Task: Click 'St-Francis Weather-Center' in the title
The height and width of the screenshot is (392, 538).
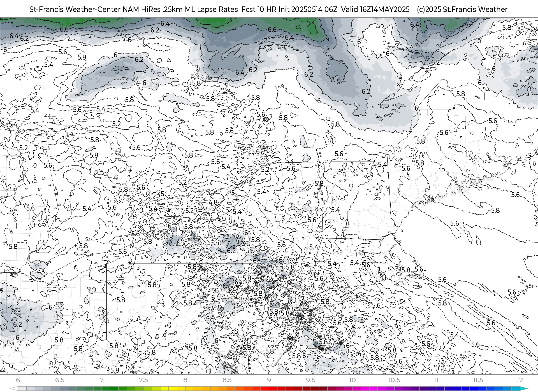Action: coord(75,10)
